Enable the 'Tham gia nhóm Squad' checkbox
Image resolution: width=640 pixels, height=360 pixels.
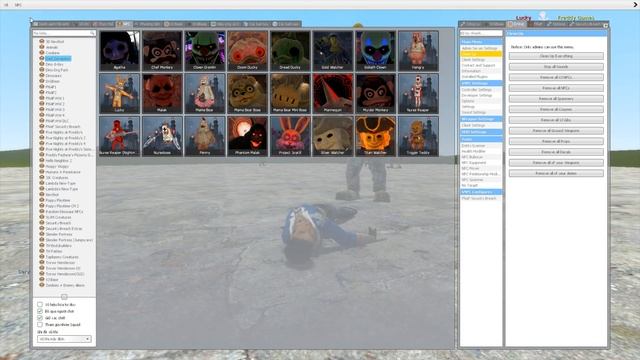[40, 324]
